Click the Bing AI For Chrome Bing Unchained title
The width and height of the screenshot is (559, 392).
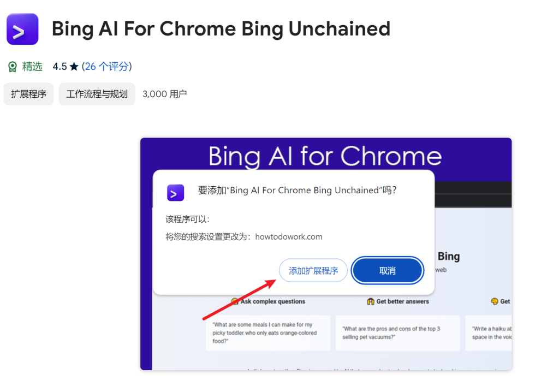click(x=221, y=29)
